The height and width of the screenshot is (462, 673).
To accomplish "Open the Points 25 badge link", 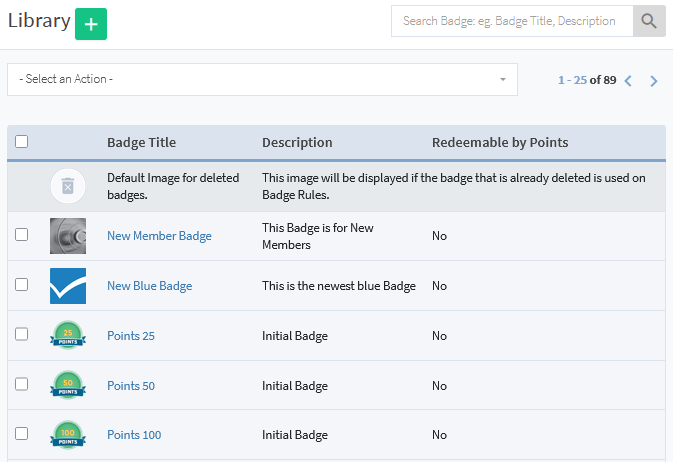I will coord(131,336).
